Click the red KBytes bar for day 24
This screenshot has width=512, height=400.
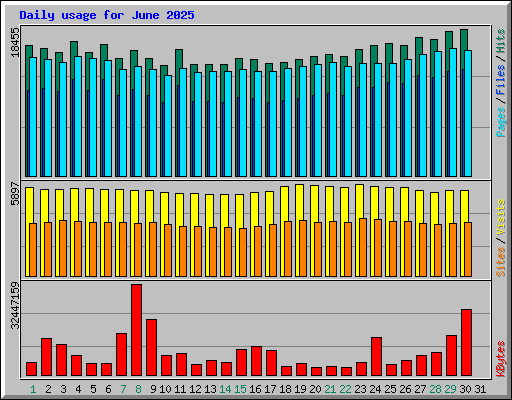pyautogui.click(x=376, y=357)
